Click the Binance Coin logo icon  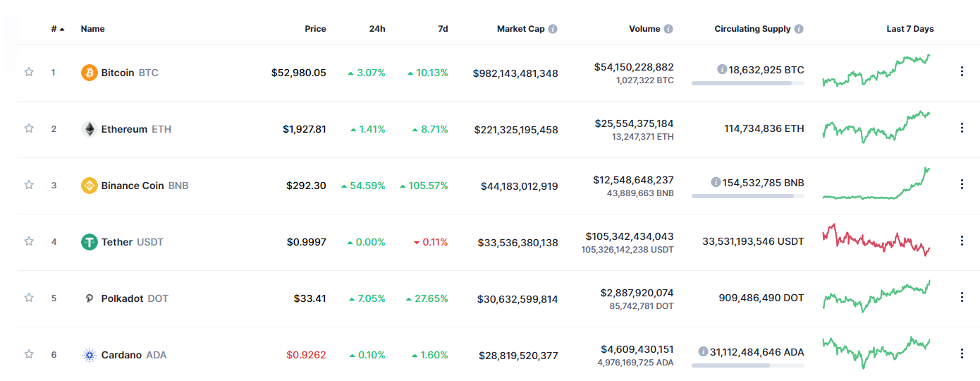pos(90,186)
